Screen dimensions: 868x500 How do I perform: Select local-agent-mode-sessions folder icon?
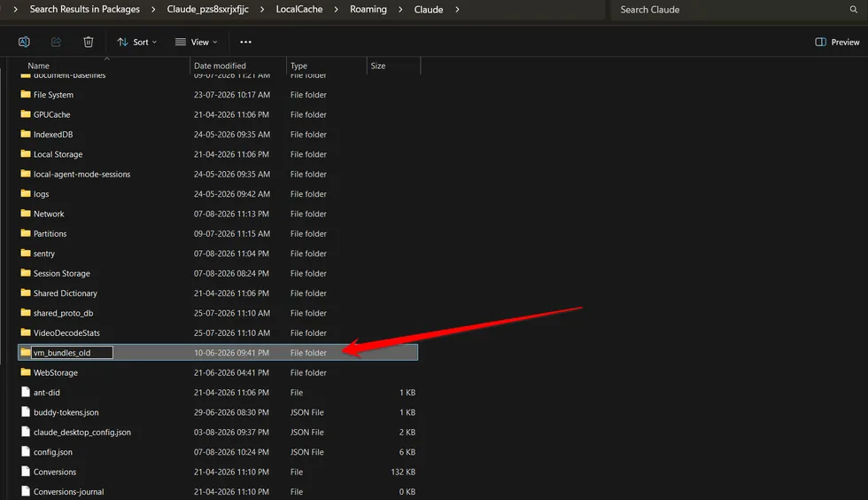(26, 174)
